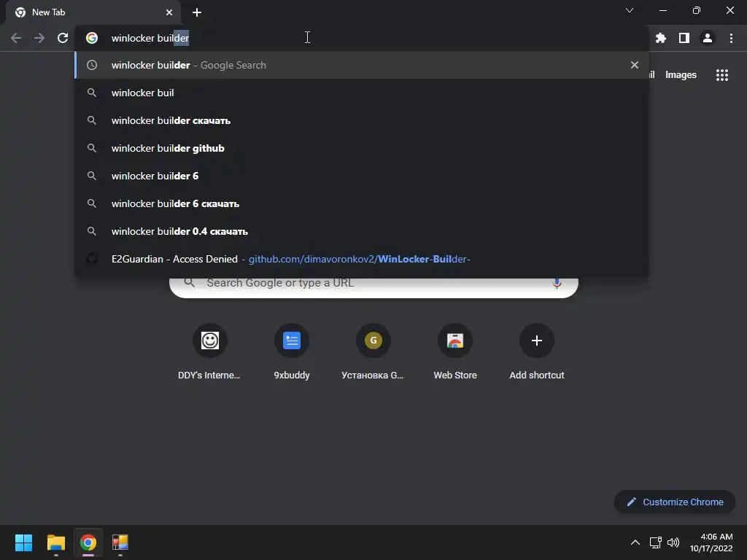Go back with the left arrow
Image resolution: width=747 pixels, height=560 pixels.
tap(16, 38)
